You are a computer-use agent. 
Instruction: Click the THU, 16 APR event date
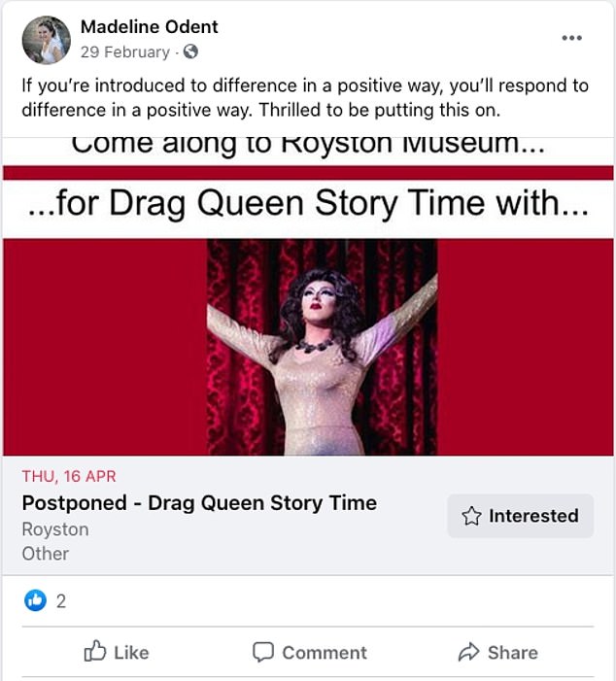[69, 477]
